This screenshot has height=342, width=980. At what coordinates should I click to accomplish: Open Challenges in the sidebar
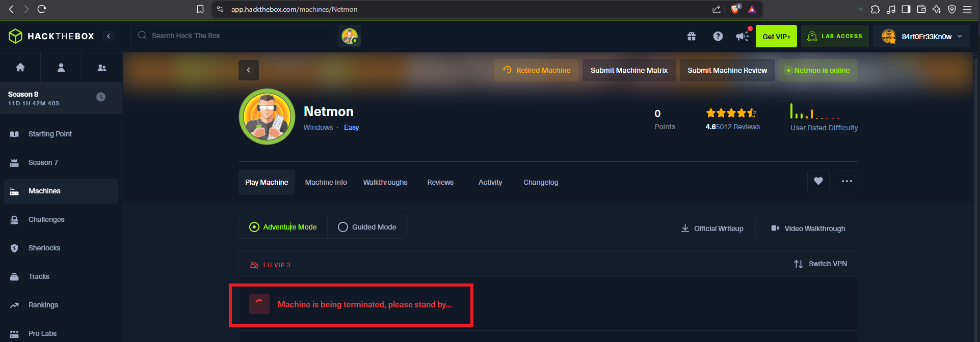tap(61, 219)
